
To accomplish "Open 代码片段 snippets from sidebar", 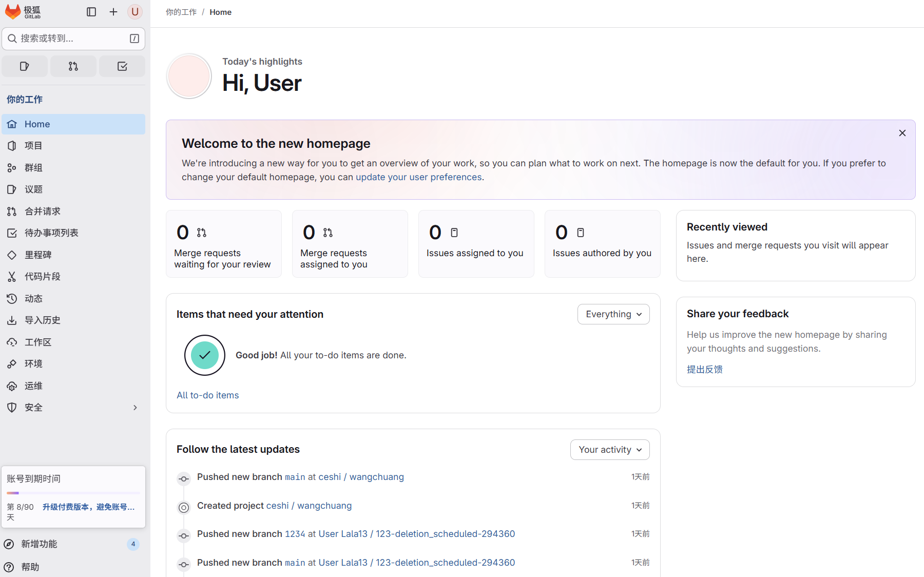I will coord(43,277).
